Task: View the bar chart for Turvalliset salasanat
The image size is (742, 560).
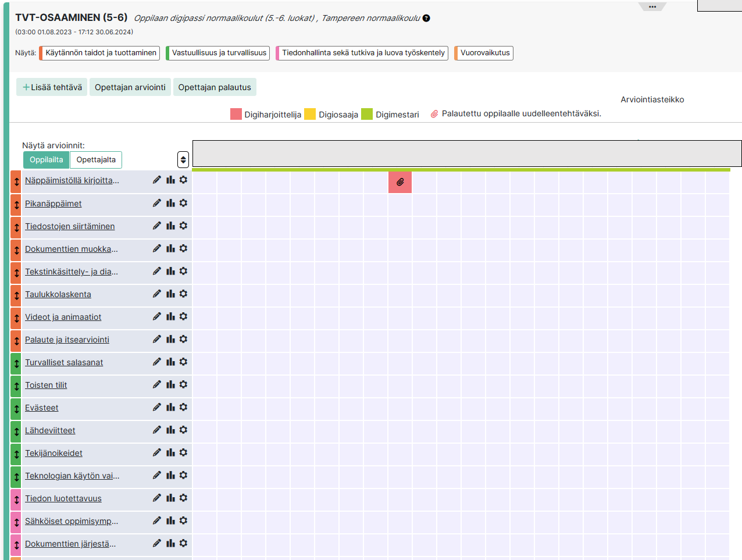Action: pyautogui.click(x=170, y=362)
